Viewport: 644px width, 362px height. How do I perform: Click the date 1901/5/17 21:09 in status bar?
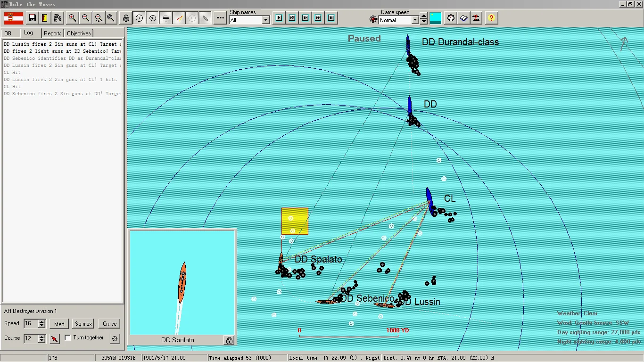click(164, 358)
